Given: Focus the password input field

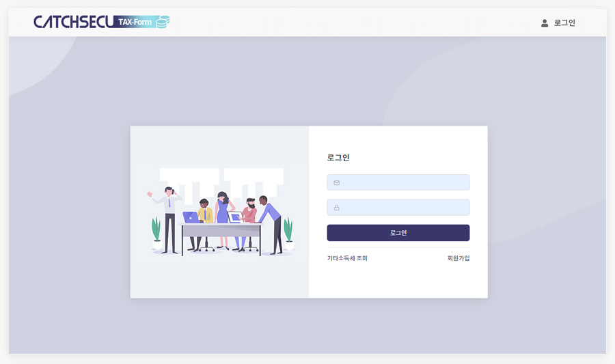Looking at the screenshot, I should (398, 208).
